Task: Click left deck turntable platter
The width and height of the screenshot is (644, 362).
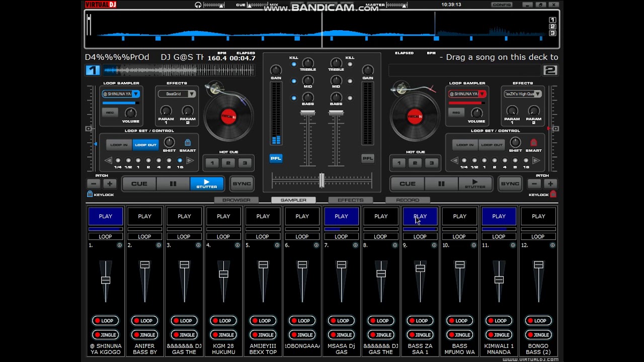Action: tap(228, 117)
